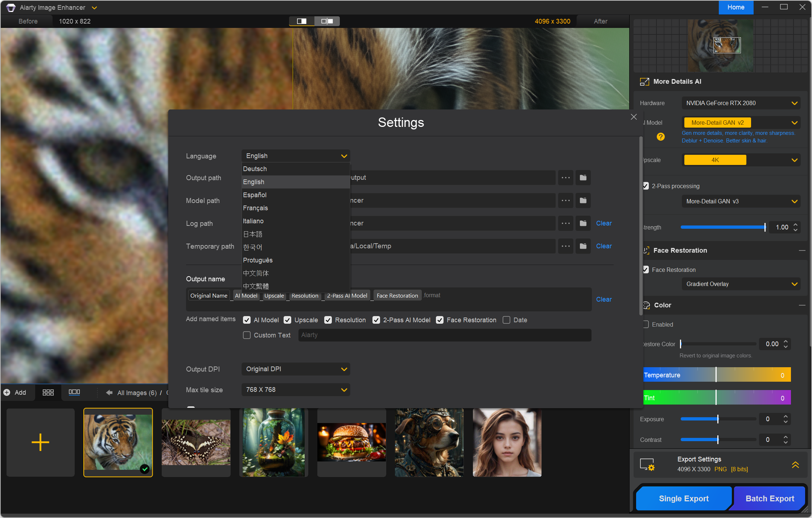Open the Hardware GPU selection dropdown

click(x=741, y=103)
